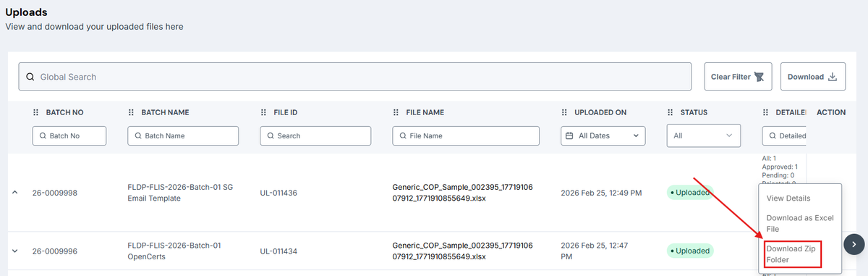The image size is (868, 276).
Task: Click the magnifier icon in Global Search
Action: point(30,77)
